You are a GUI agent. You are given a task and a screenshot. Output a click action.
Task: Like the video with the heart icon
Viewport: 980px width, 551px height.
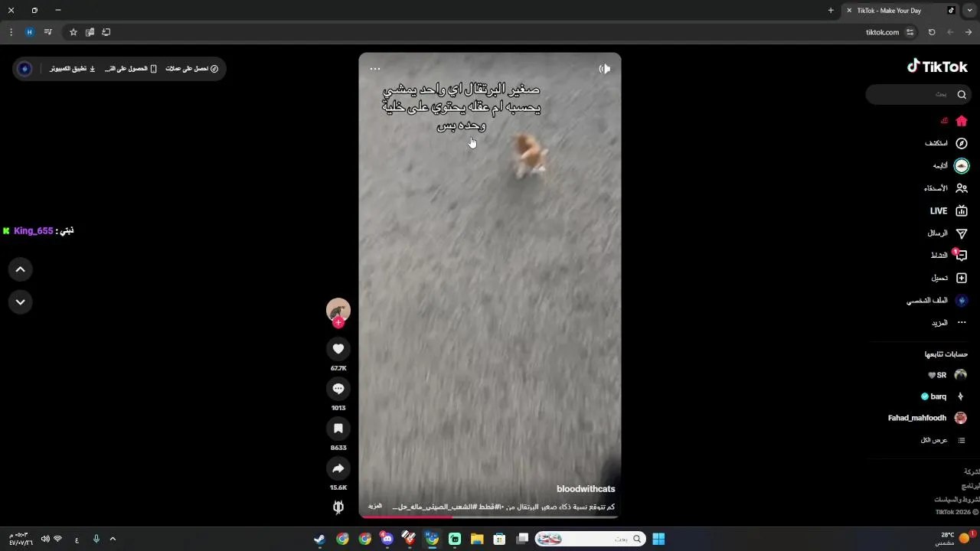338,349
